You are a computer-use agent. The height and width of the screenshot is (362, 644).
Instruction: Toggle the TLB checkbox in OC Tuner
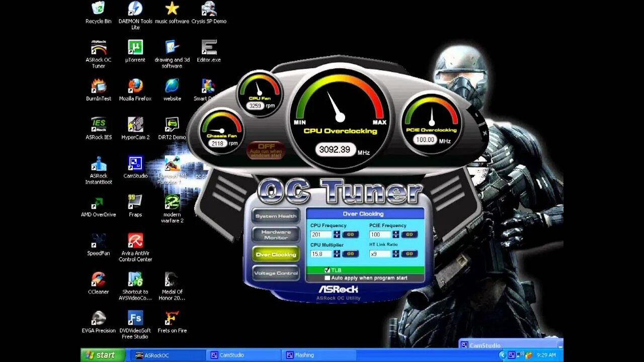[x=328, y=270]
